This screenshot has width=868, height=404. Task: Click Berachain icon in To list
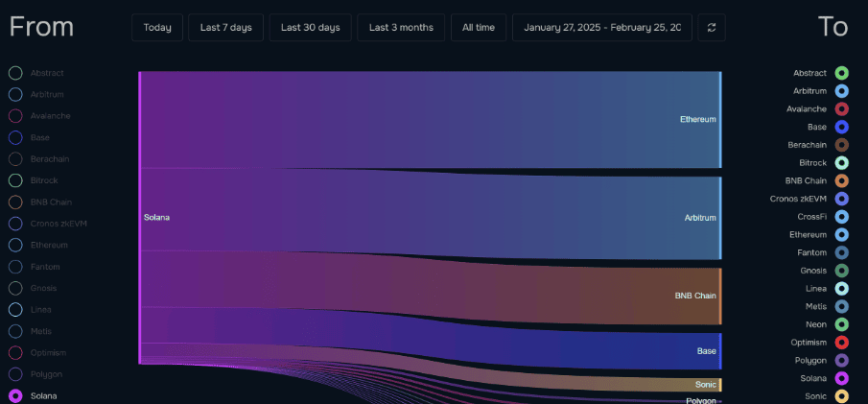point(841,145)
